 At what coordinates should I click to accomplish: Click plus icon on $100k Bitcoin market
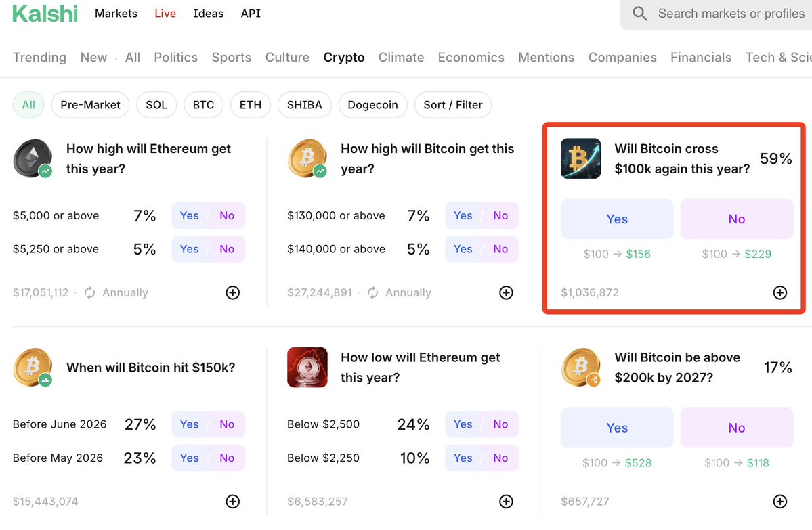780,292
